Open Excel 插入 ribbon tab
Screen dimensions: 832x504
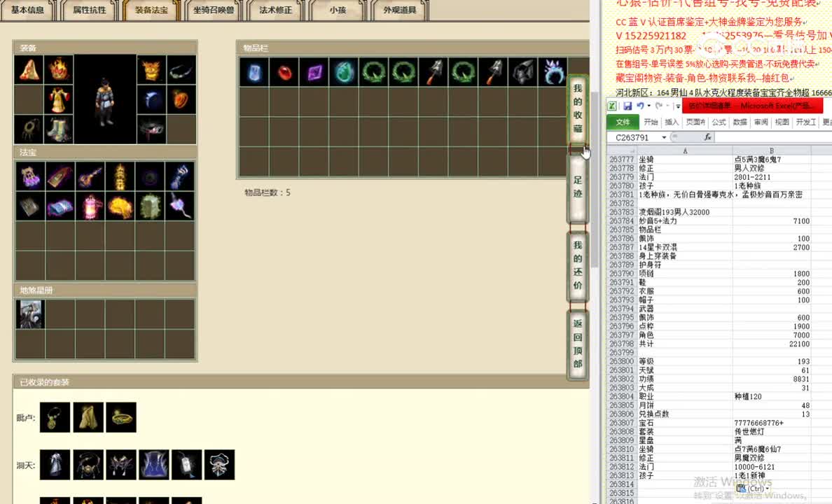click(x=672, y=122)
